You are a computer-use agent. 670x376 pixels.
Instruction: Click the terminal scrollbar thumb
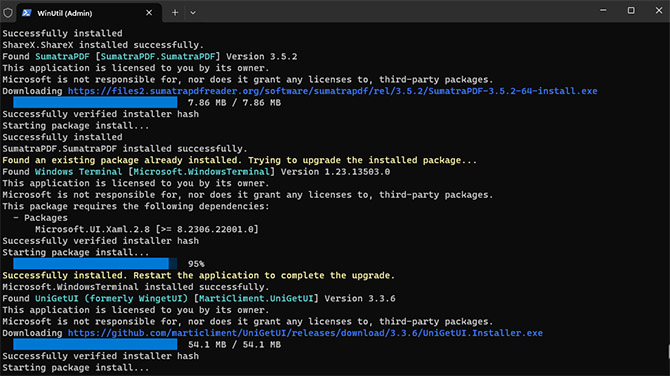pos(668,352)
